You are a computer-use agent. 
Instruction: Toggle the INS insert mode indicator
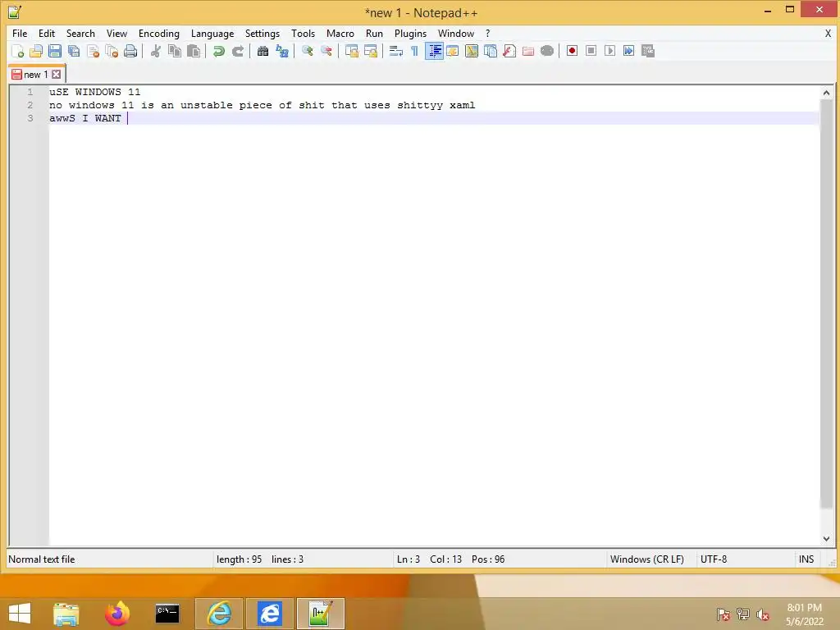click(x=806, y=559)
